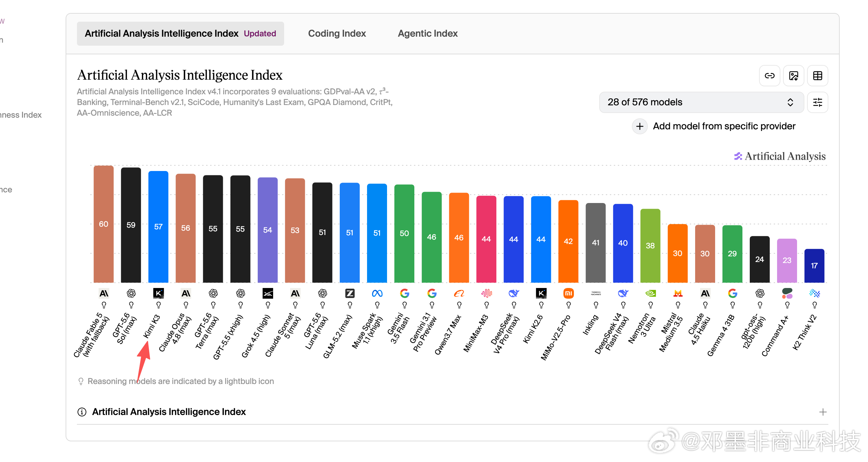868x462 pixels.
Task: Click Add model from specific provider
Action: point(724,126)
